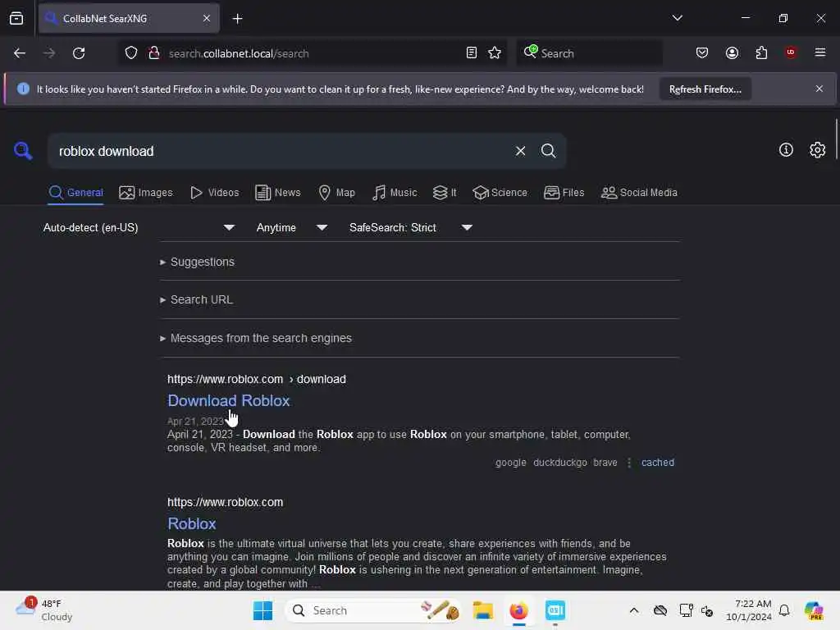Click the page vertical scrollbar

tap(836, 139)
